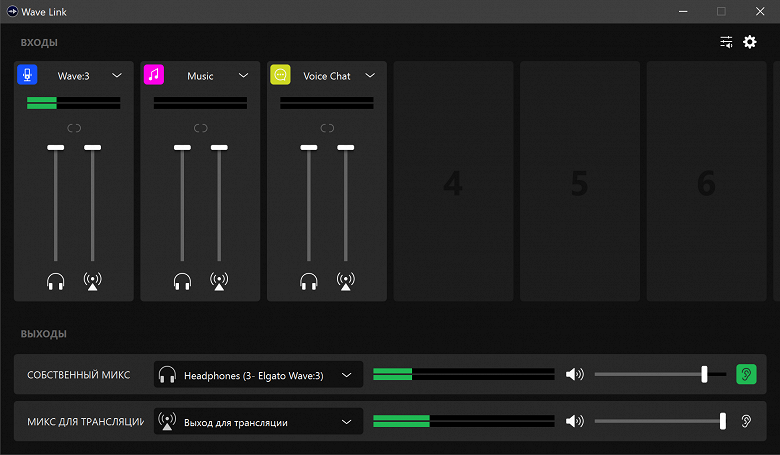Mute Wave:3 in stream mix
The image size is (780, 455).
point(93,281)
